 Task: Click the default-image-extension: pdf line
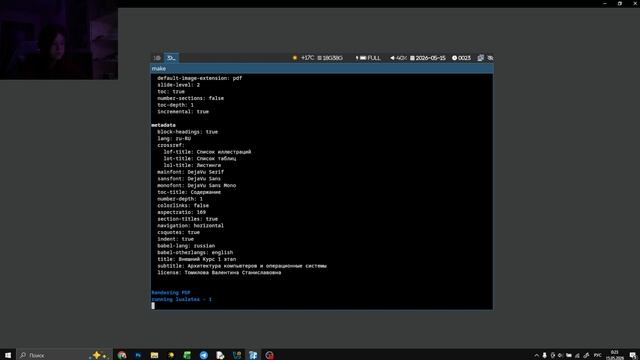[x=200, y=78]
